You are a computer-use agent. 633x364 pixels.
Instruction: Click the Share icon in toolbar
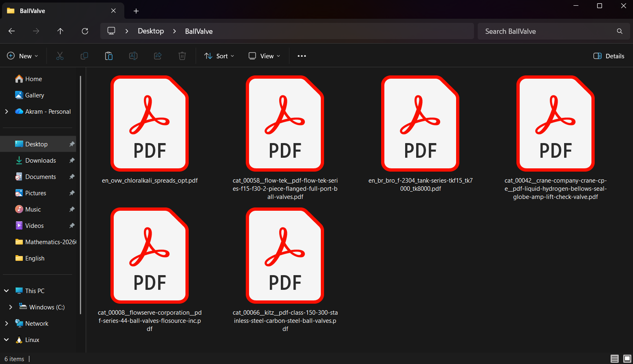[x=158, y=56]
